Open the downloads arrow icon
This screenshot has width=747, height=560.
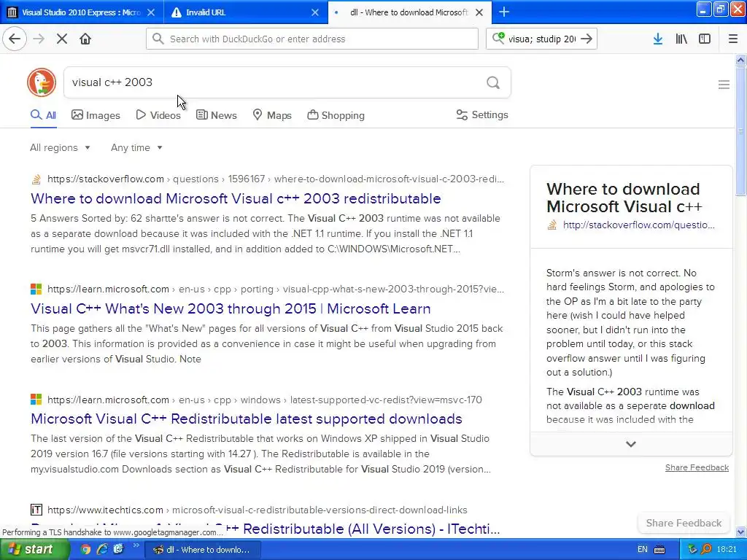(658, 39)
